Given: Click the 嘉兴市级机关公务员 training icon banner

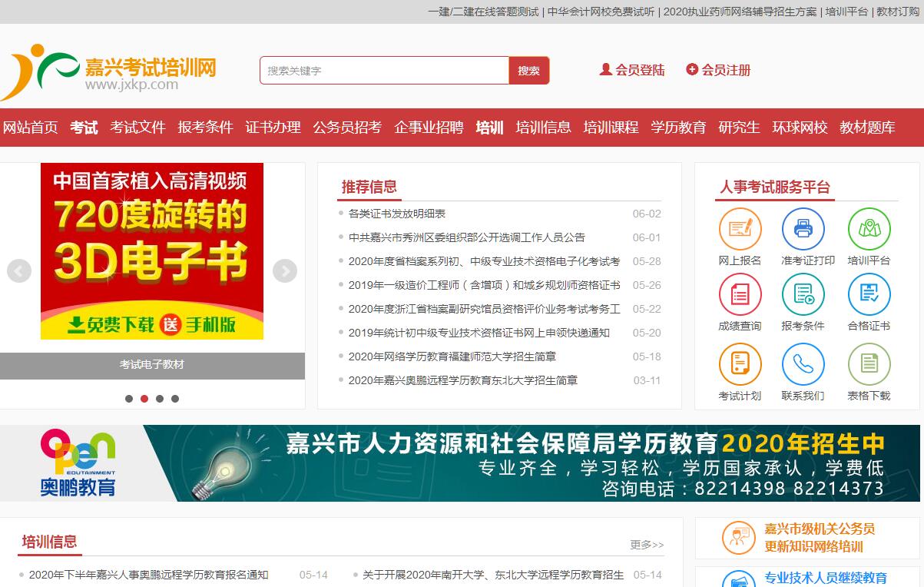Looking at the screenshot, I should 808,538.
